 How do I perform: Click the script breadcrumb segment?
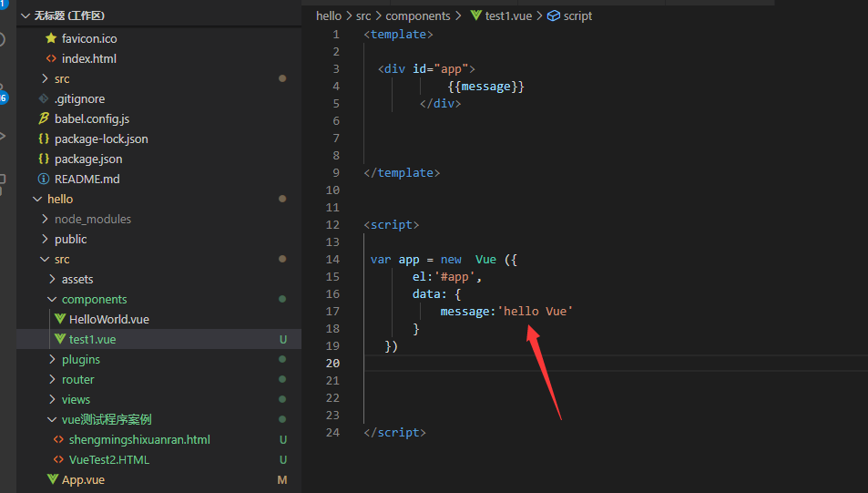click(578, 16)
